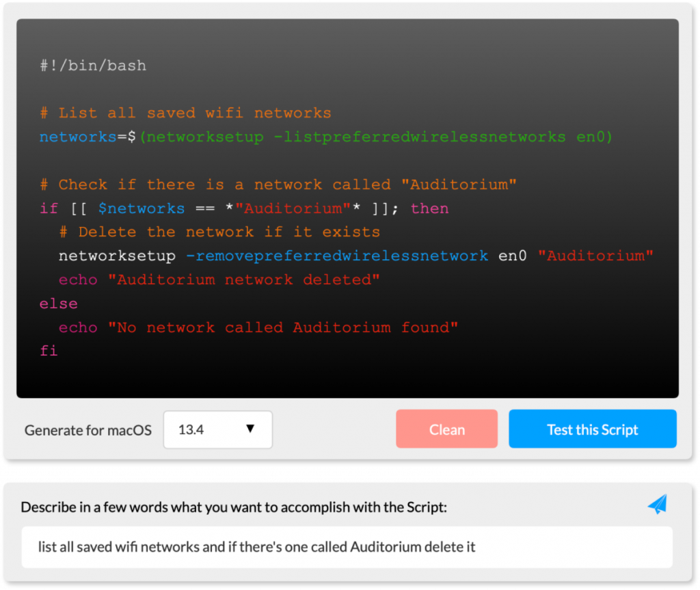Viewport: 700px width, 590px height.
Task: Click the dropdown arrow beside 13.4
Action: 250,429
